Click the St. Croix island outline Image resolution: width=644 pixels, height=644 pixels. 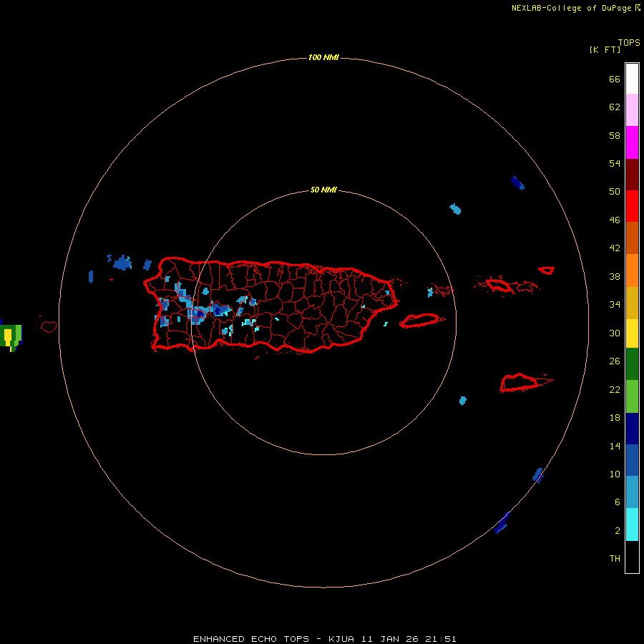[519, 382]
